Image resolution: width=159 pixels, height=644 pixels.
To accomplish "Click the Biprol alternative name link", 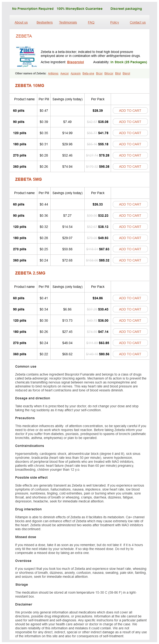I will (x=126, y=73).
